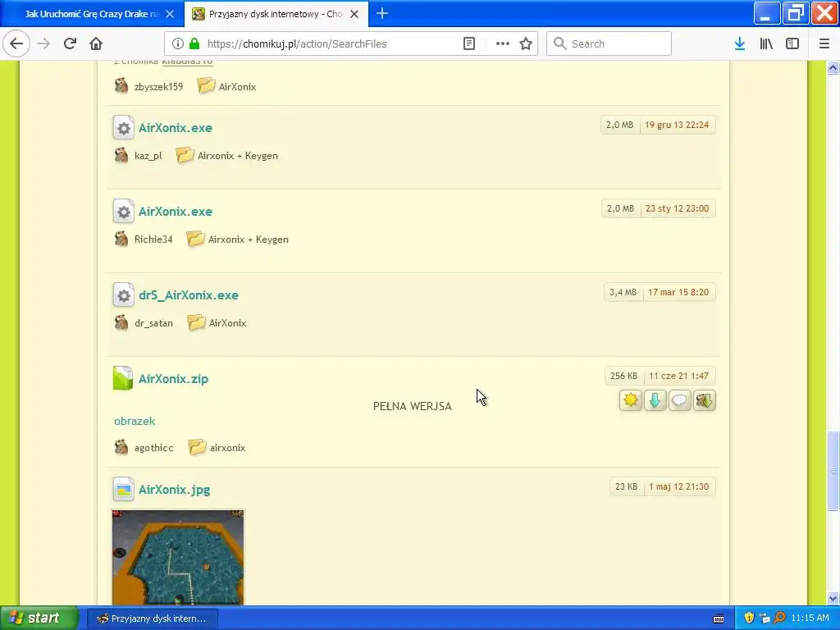
Task: Toggle the sidebars icon
Action: tap(792, 44)
